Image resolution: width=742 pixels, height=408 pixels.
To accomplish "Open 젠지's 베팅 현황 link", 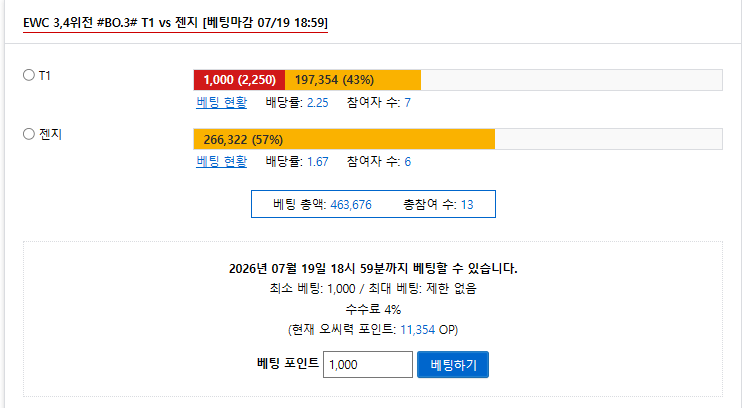I will [x=221, y=161].
